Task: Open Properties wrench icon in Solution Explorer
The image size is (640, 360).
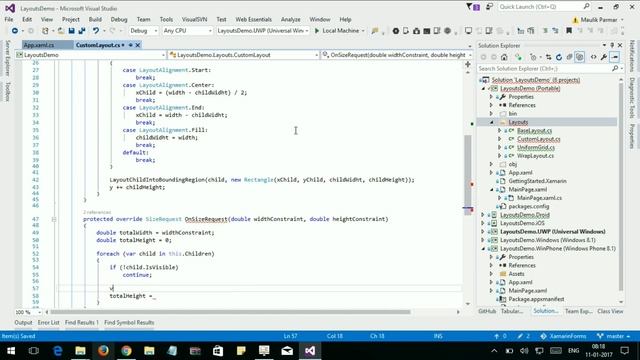Action: (x=604, y=57)
